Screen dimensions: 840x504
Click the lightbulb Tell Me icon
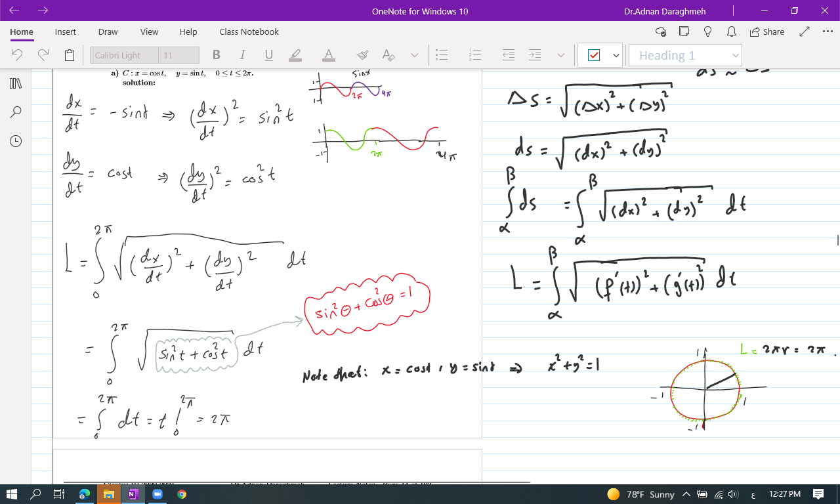coord(707,31)
